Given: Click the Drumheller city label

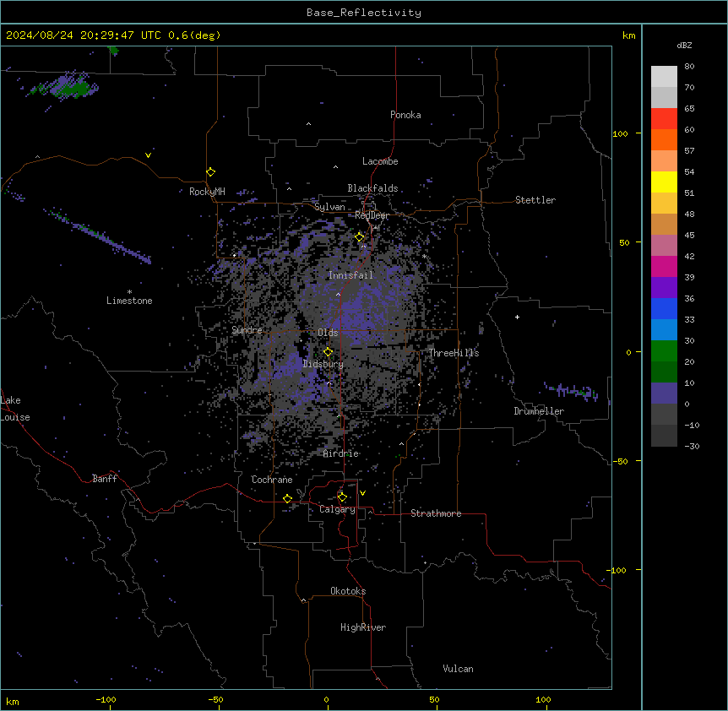Looking at the screenshot, I should [539, 411].
